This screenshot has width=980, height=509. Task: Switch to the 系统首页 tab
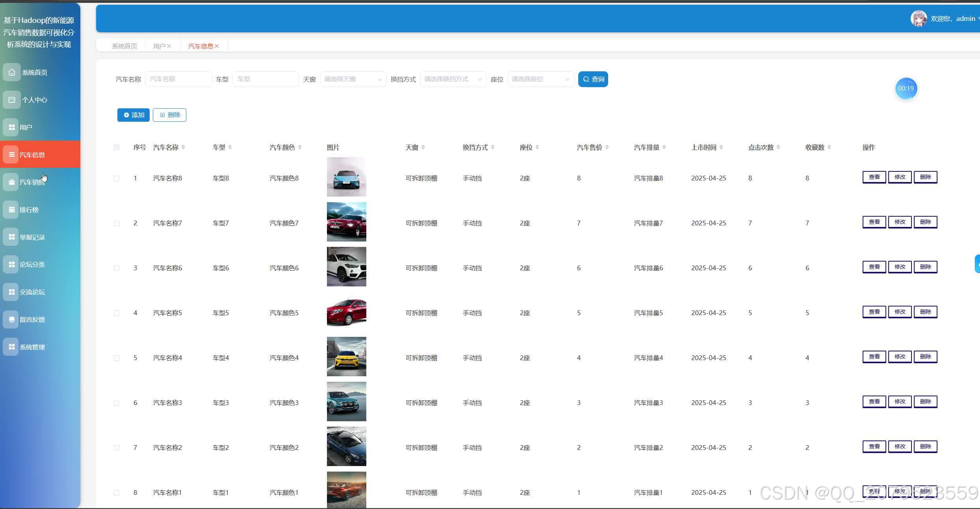(x=124, y=46)
